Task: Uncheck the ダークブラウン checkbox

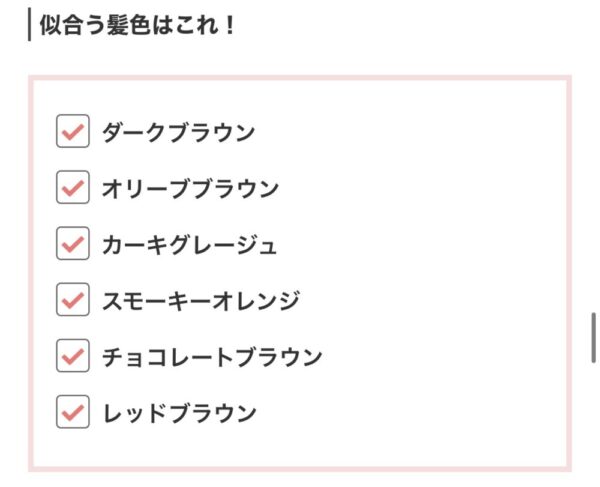Action: (73, 131)
